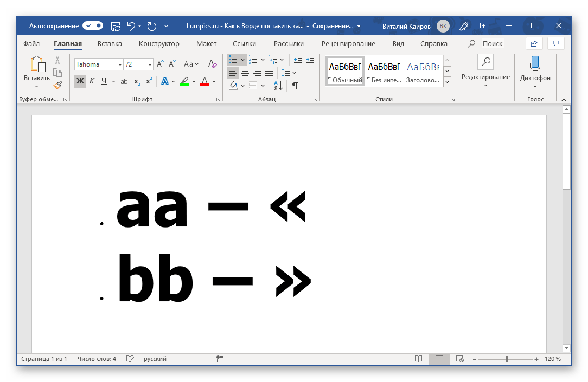Click the Share icon button
The height and width of the screenshot is (382, 588).
(534, 43)
